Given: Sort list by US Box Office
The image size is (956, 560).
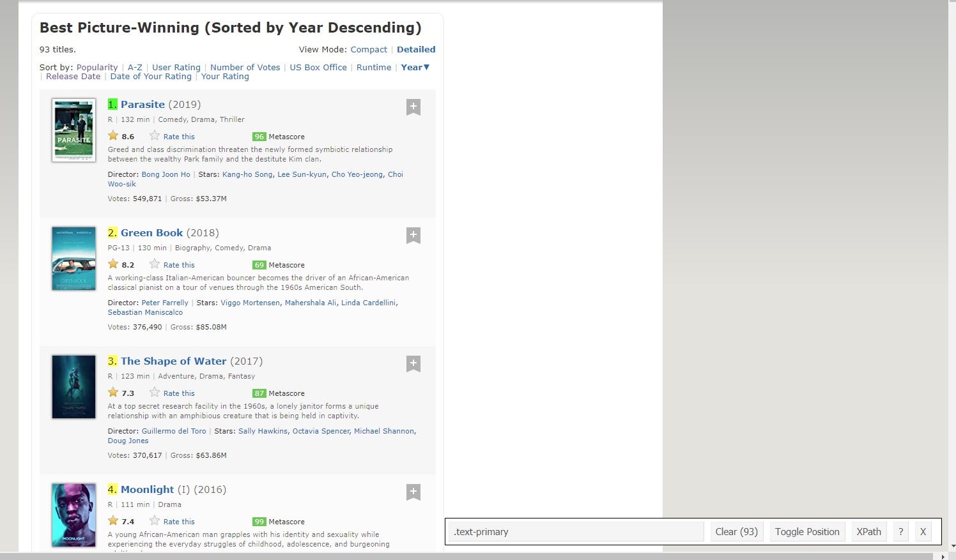Looking at the screenshot, I should click(318, 67).
